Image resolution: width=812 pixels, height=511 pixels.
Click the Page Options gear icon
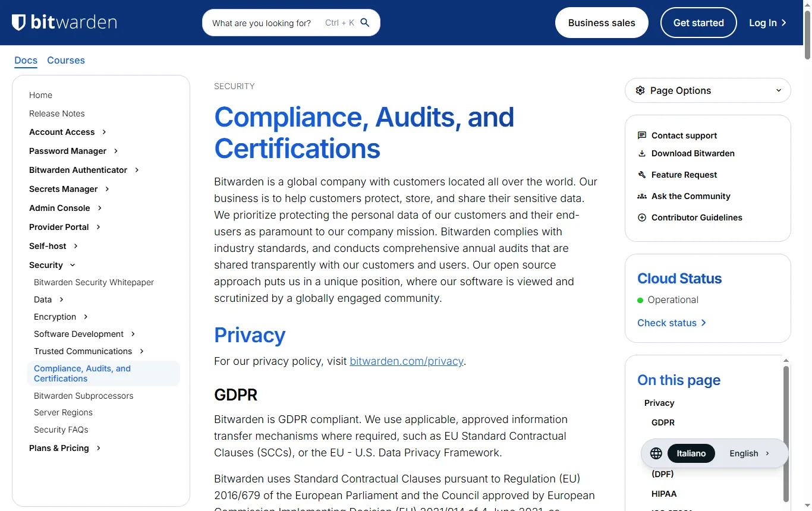640,90
